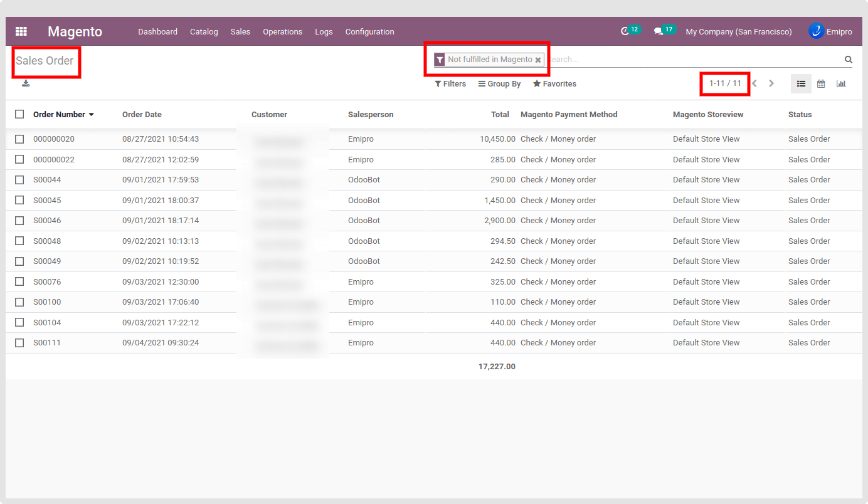Mark the checkbox for order S00076
The height and width of the screenshot is (504, 868).
19,281
